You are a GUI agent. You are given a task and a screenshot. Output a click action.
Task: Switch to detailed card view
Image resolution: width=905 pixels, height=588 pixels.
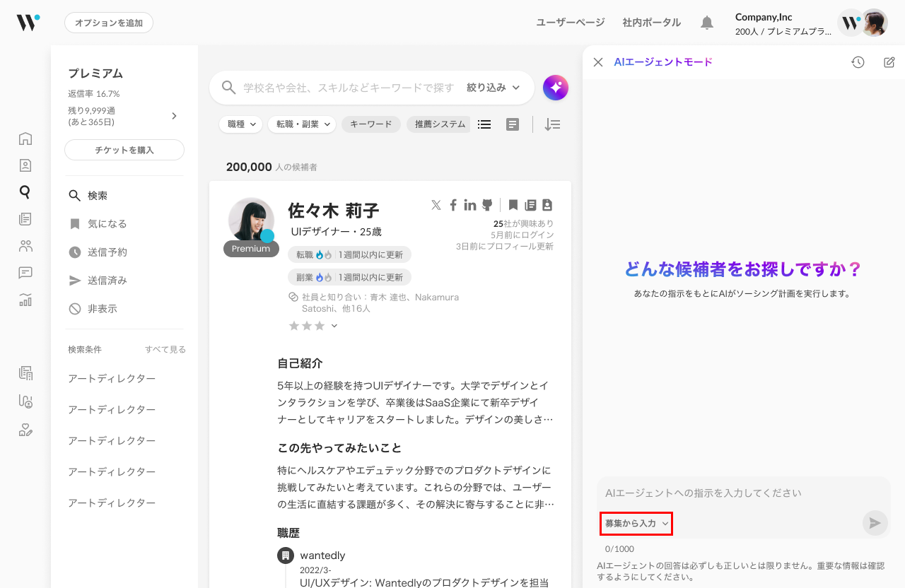point(513,124)
